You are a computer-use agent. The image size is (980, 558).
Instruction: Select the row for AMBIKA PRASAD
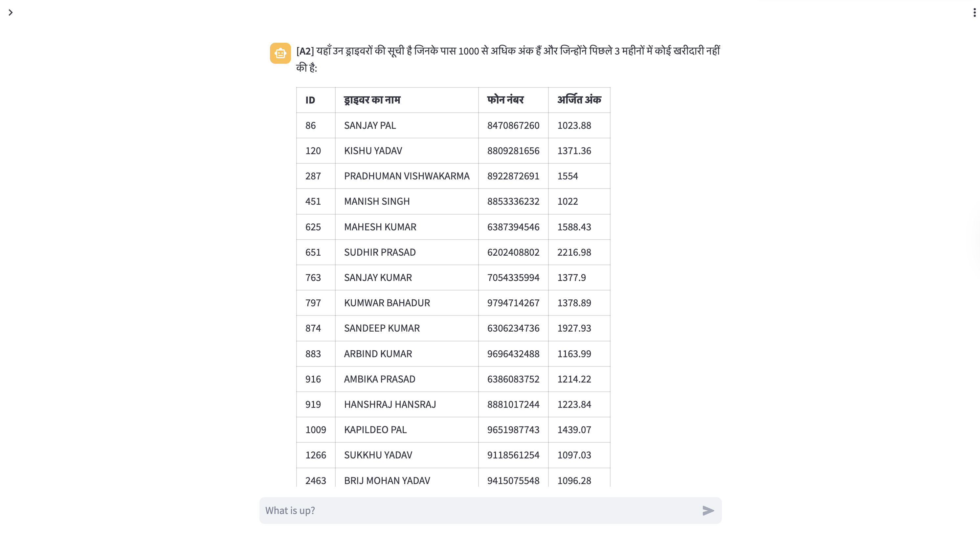[379, 379]
